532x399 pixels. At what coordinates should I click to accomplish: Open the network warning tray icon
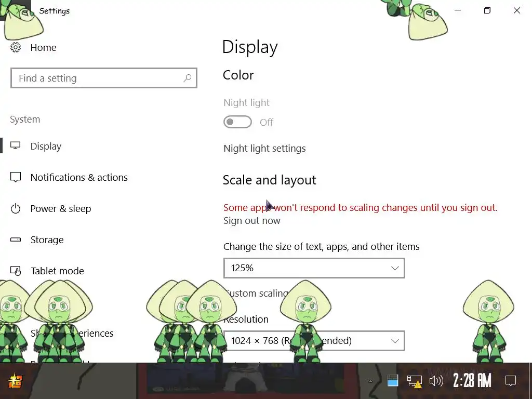tap(414, 381)
